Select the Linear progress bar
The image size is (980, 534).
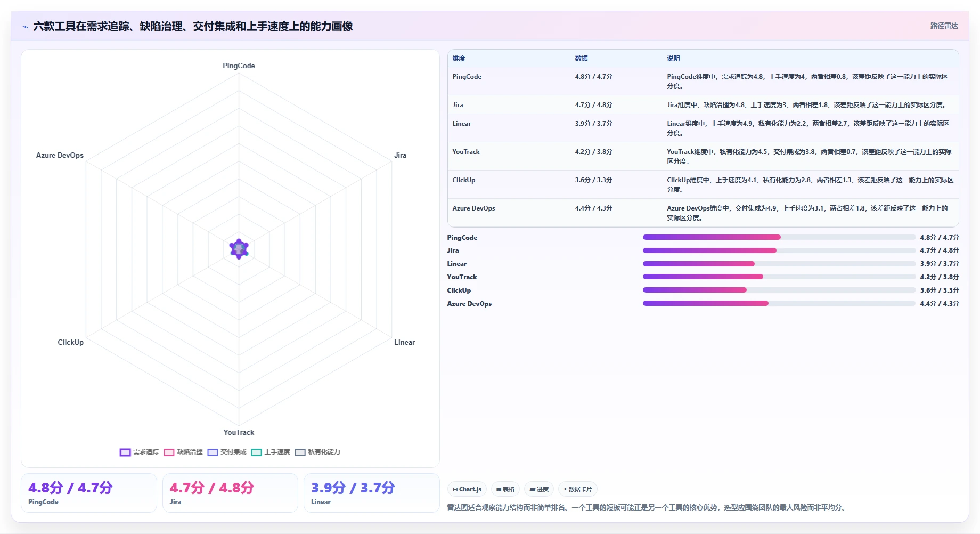(x=779, y=264)
